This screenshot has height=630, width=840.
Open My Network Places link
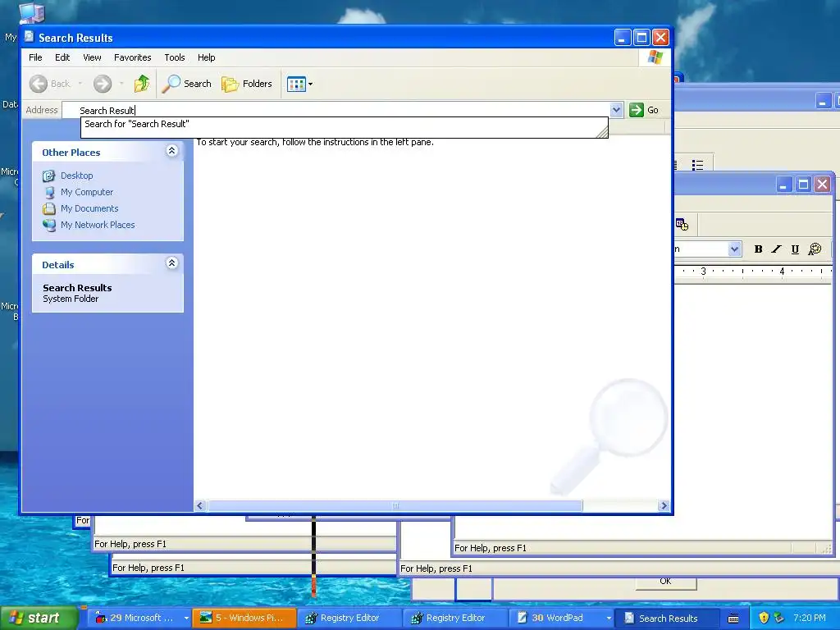[x=98, y=225]
